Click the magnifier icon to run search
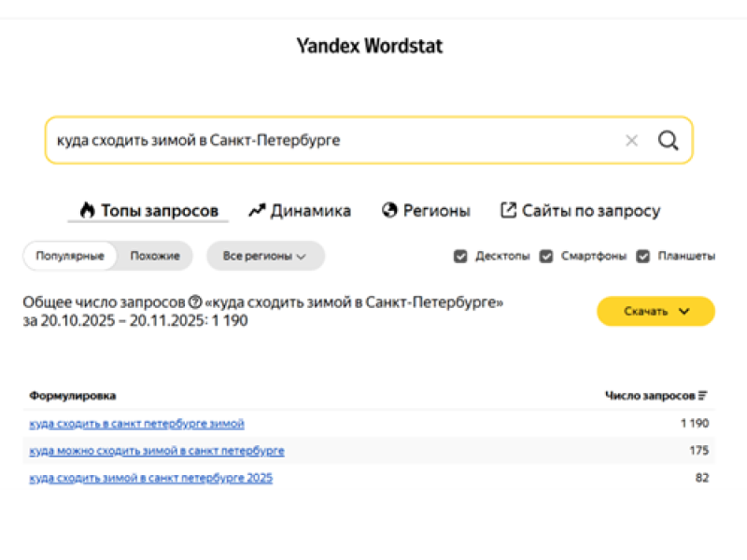This screenshot has height=560, width=747. 668,140
